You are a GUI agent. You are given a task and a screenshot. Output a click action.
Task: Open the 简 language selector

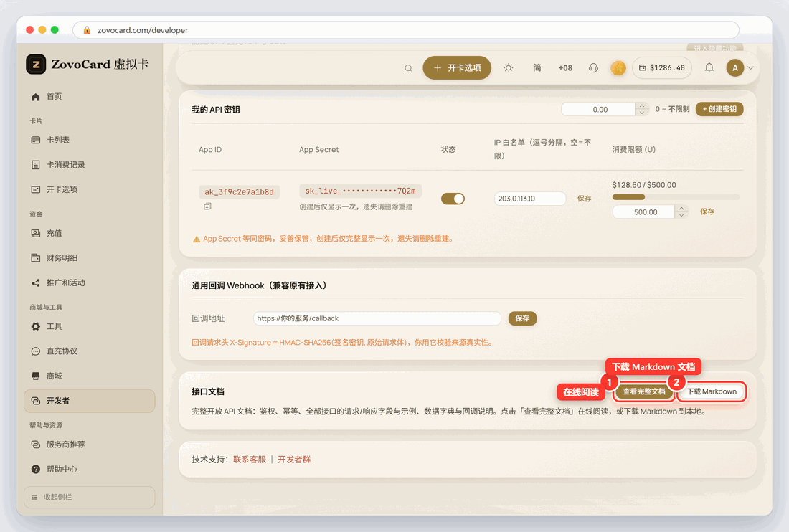tap(537, 68)
